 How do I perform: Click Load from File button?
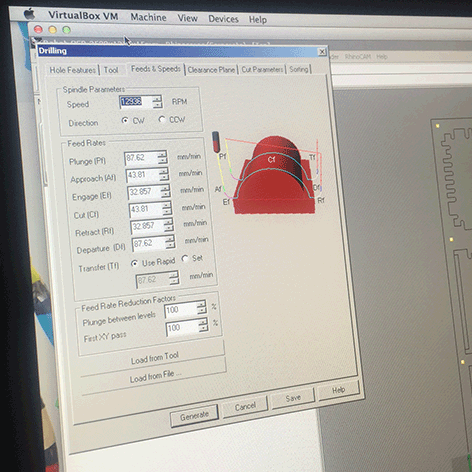point(155,376)
